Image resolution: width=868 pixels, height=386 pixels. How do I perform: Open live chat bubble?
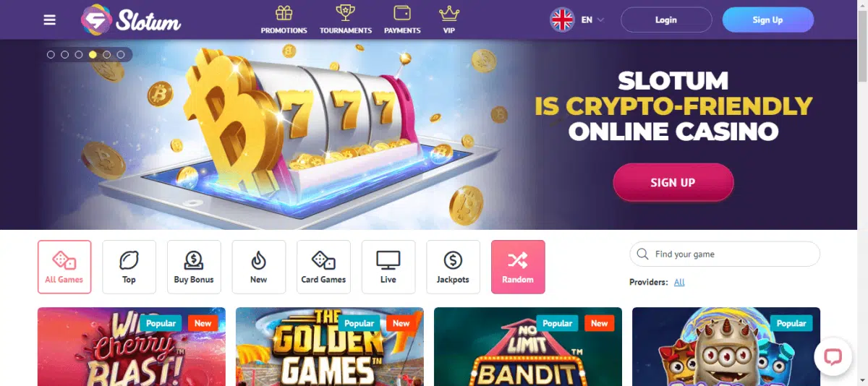833,356
